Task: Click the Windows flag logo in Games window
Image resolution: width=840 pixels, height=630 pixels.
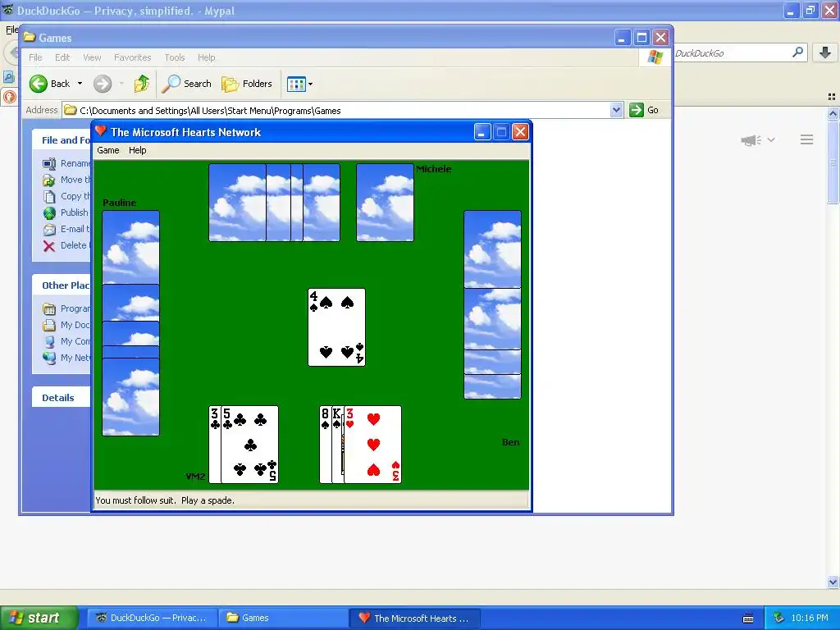Action: [x=655, y=57]
